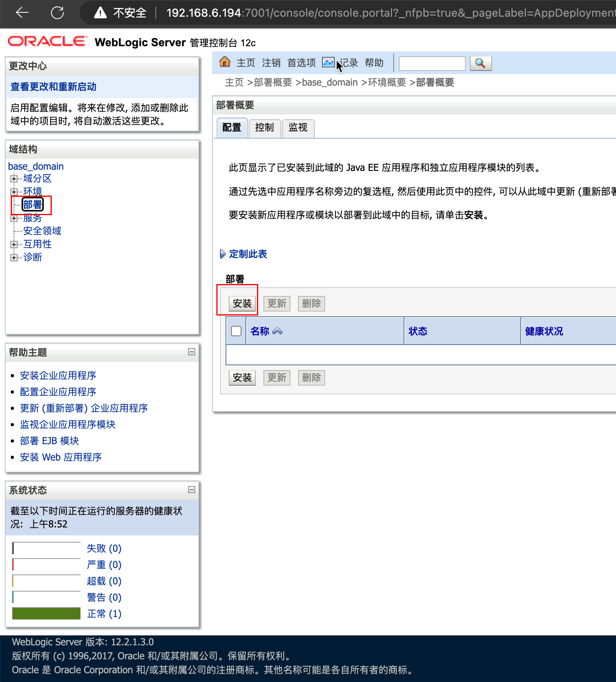
Task: Click the top 安装 button
Action: (242, 304)
